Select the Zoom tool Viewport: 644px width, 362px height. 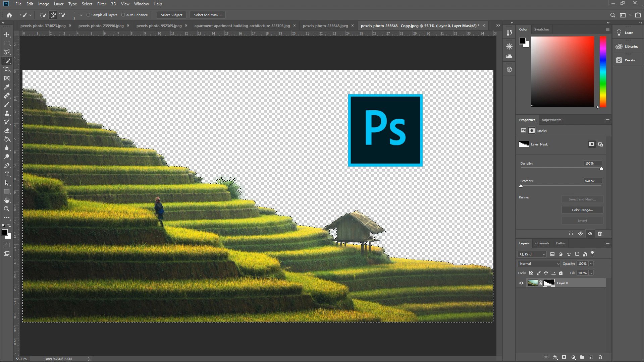click(x=7, y=208)
